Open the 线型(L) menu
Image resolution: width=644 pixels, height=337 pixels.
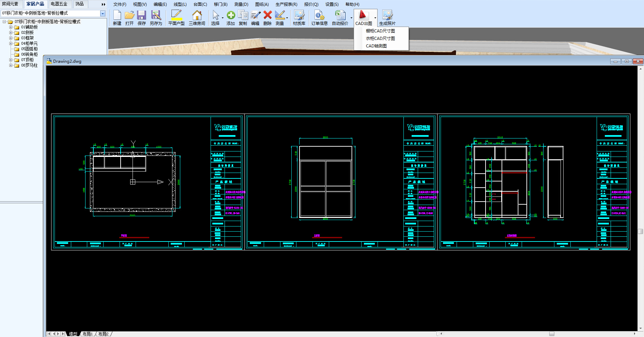pos(180,4)
